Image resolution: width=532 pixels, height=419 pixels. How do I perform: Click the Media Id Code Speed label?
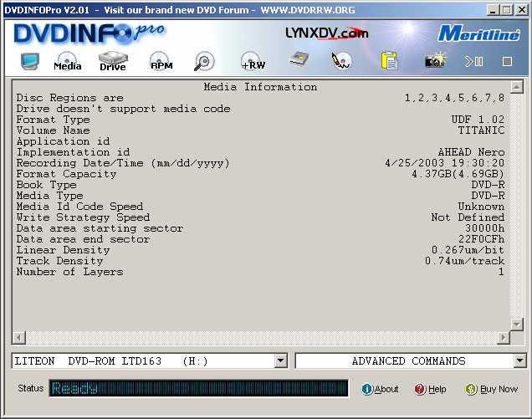coord(79,207)
